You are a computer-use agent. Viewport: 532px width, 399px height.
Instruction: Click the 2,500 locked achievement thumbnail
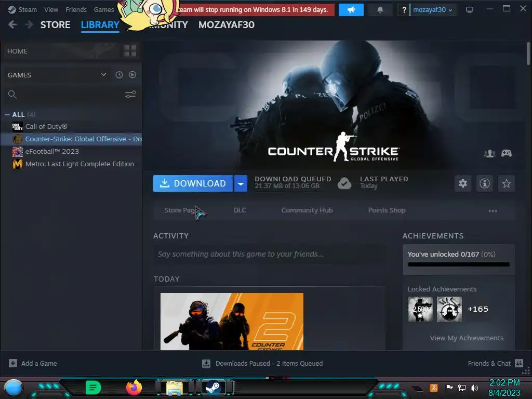pos(420,309)
